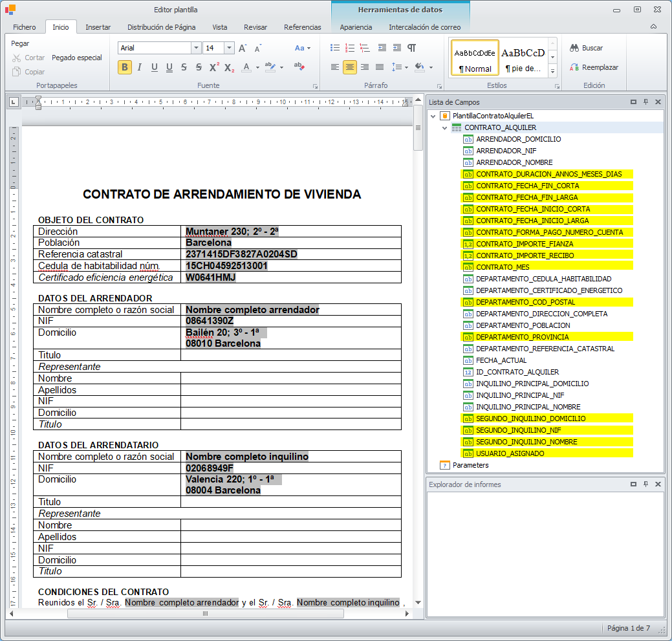Toggle italic formatting
Screen dimensions: 672x641
(x=139, y=67)
